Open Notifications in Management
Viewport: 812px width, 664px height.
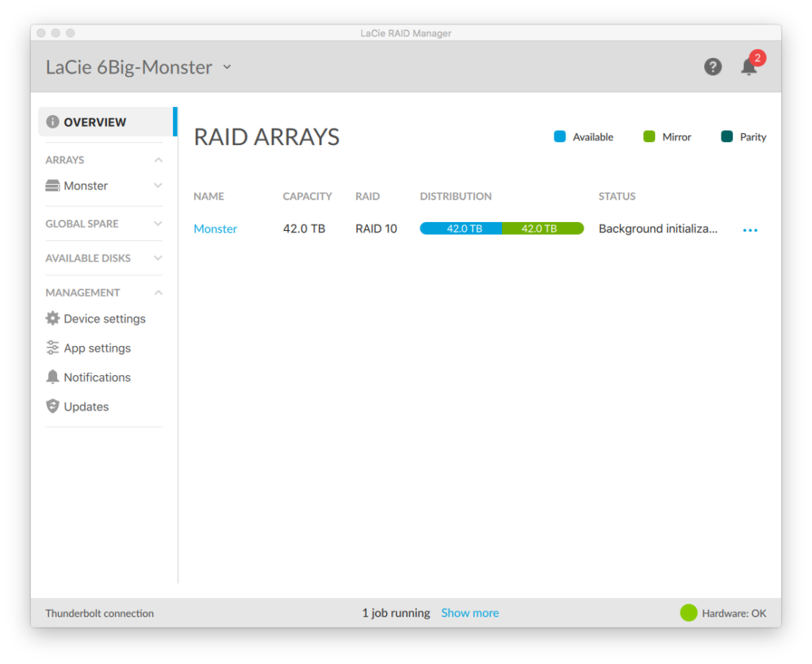click(x=98, y=377)
